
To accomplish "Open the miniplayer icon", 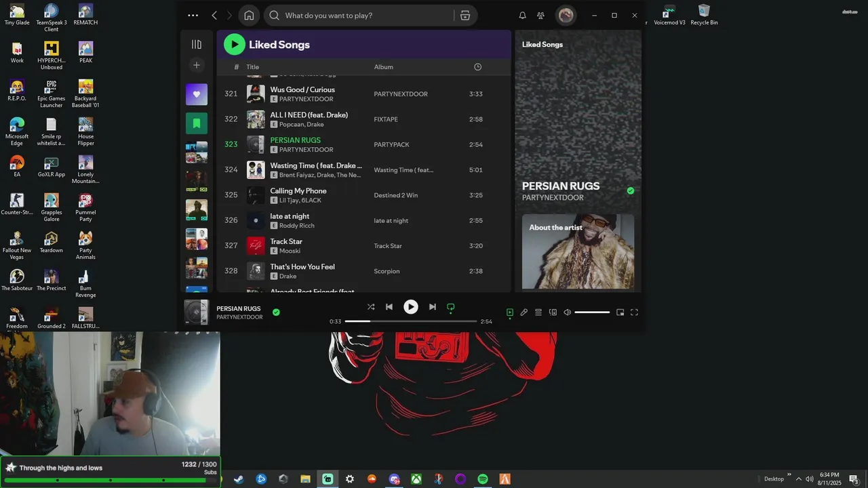I will (620, 312).
